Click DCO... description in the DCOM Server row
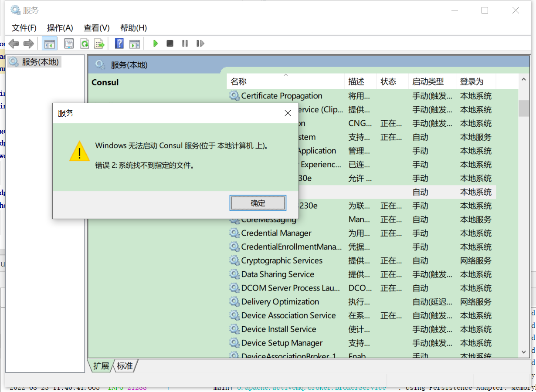This screenshot has width=536, height=392. (x=360, y=288)
